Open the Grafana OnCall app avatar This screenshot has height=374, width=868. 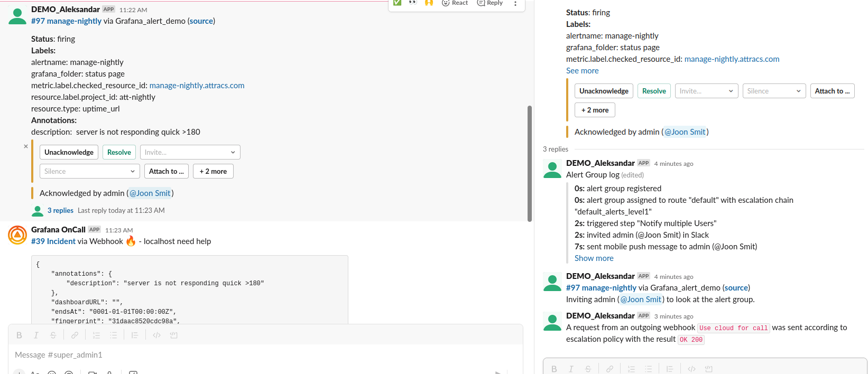tap(17, 235)
